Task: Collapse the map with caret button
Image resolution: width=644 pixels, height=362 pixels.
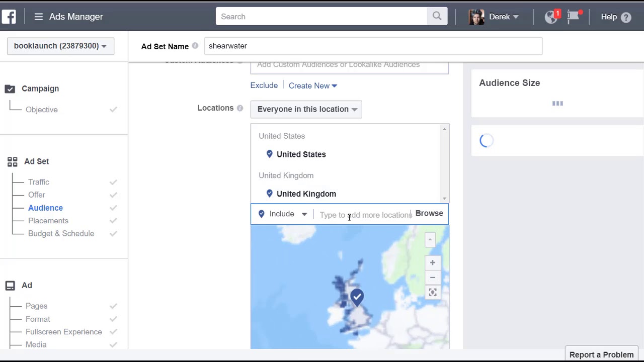Action: pyautogui.click(x=430, y=240)
